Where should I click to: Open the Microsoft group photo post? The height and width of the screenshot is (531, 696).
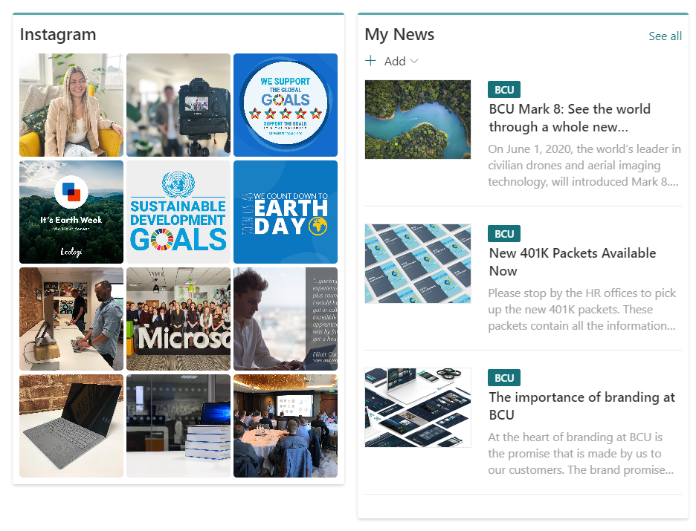pyautogui.click(x=178, y=319)
